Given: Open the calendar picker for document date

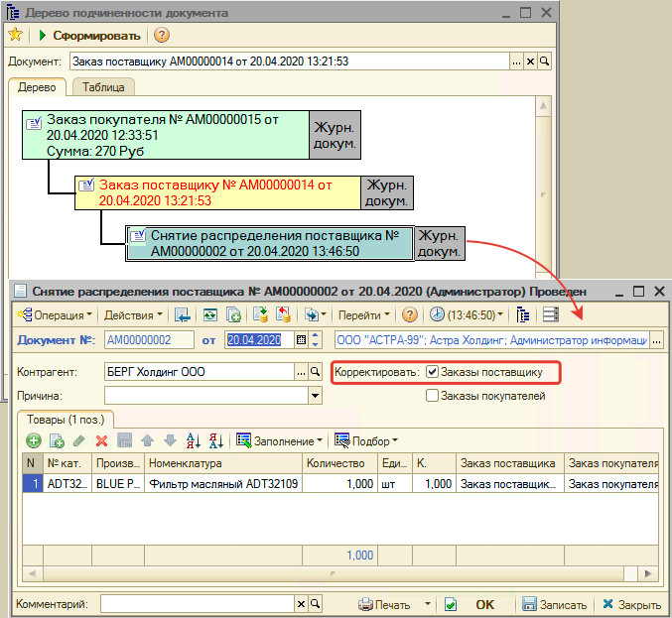Looking at the screenshot, I should 302,340.
